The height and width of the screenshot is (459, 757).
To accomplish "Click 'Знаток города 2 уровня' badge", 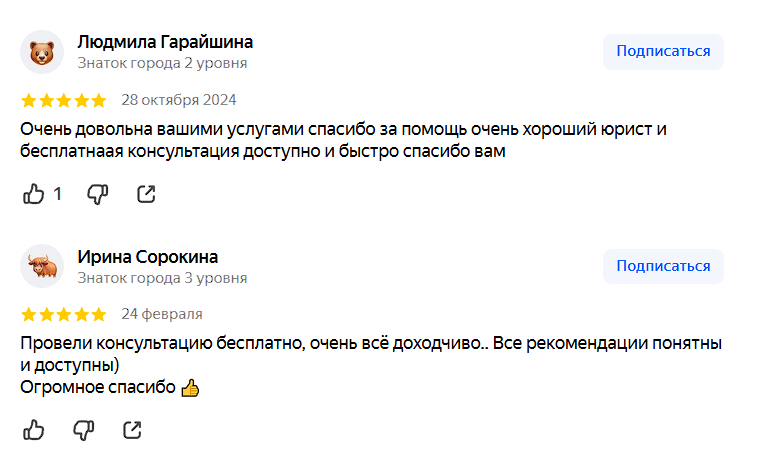I will click(162, 63).
